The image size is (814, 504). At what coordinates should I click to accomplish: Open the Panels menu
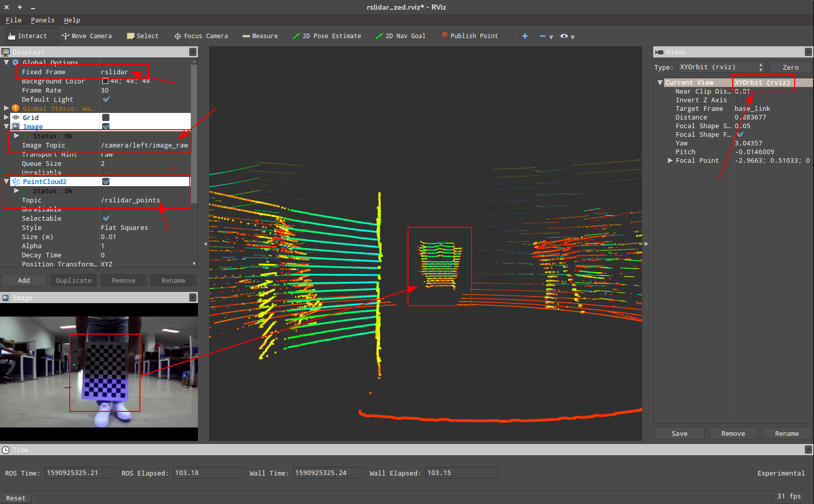[x=42, y=20]
